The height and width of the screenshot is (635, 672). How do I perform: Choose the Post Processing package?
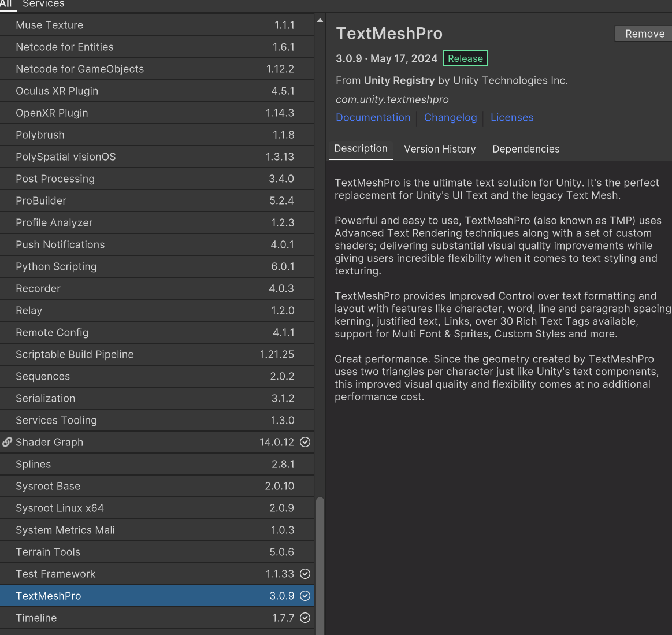(x=156, y=179)
